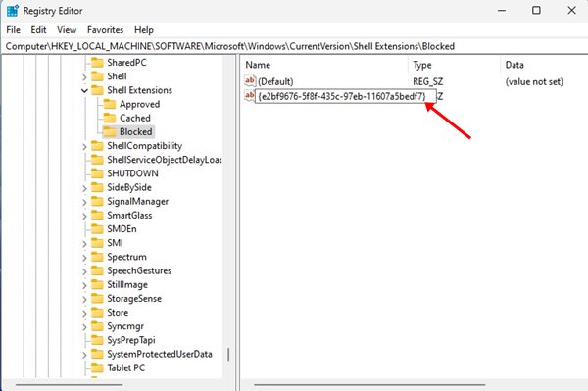
Task: Expand the SmartGlass key
Action: (84, 216)
